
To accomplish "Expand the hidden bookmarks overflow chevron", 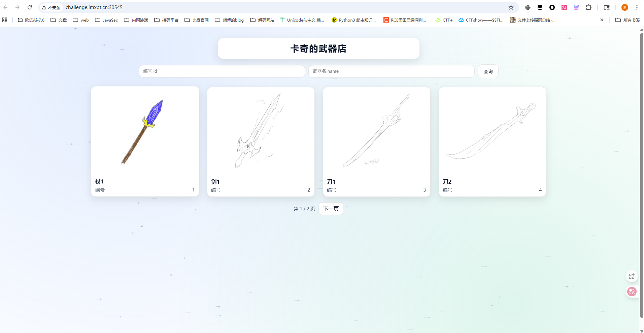I will [x=602, y=20].
